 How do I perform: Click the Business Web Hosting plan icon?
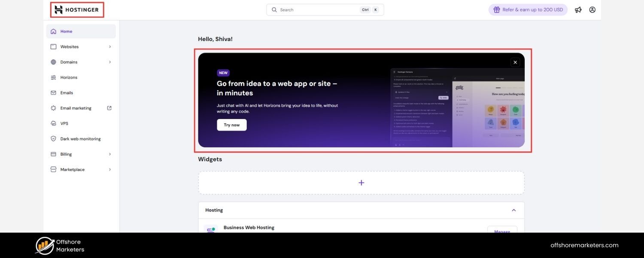coord(210,229)
